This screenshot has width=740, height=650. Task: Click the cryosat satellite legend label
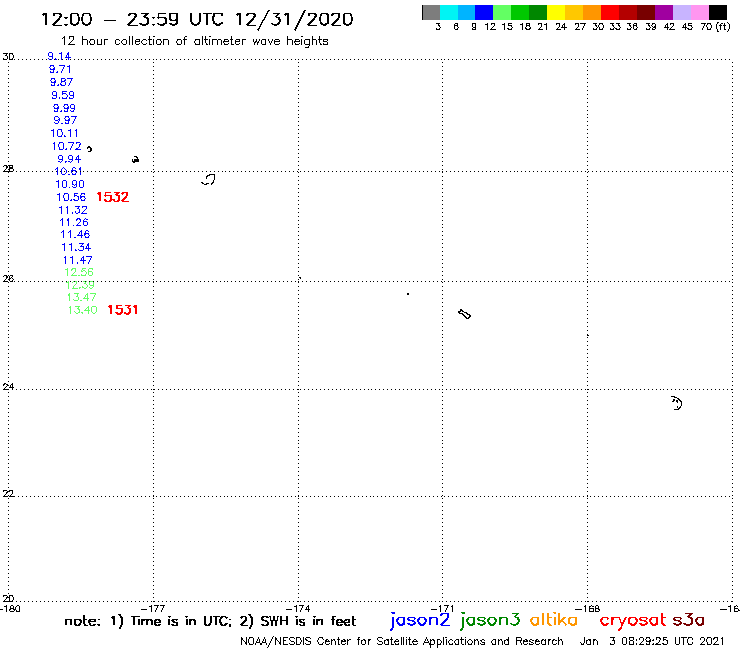pos(632,620)
